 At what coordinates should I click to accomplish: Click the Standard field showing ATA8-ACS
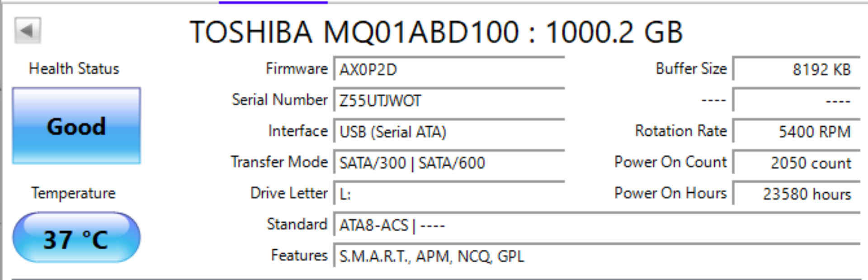tap(596, 225)
